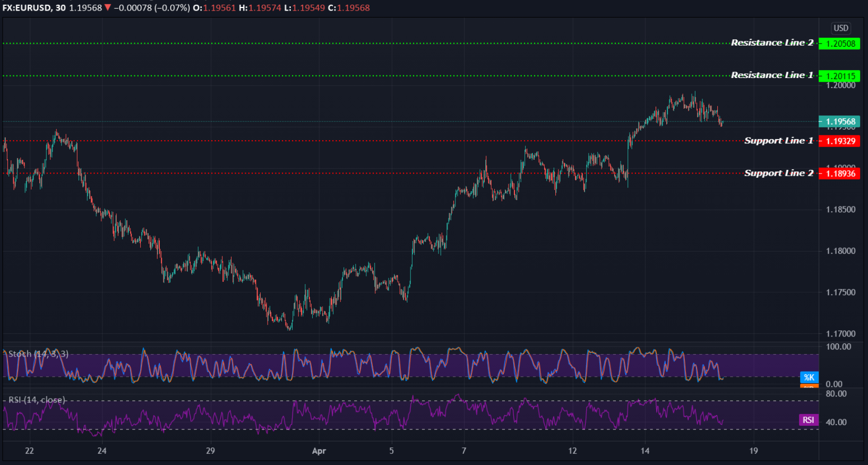
Task: Click the 1.20115 green price tag
Action: coord(839,76)
